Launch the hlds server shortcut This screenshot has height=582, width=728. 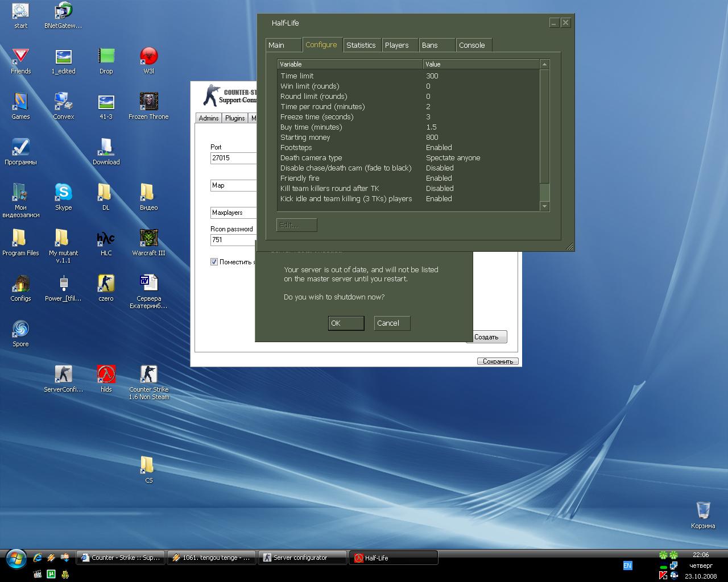(x=106, y=379)
